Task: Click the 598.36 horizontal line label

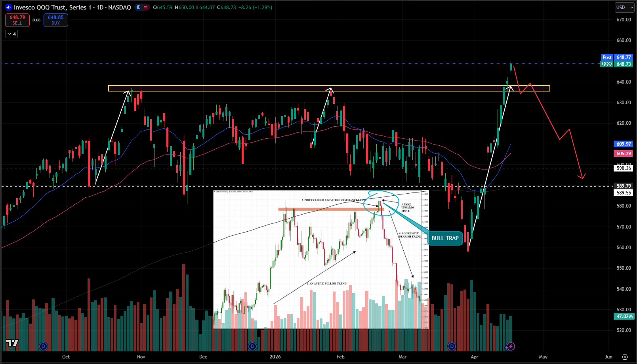Action: point(624,168)
